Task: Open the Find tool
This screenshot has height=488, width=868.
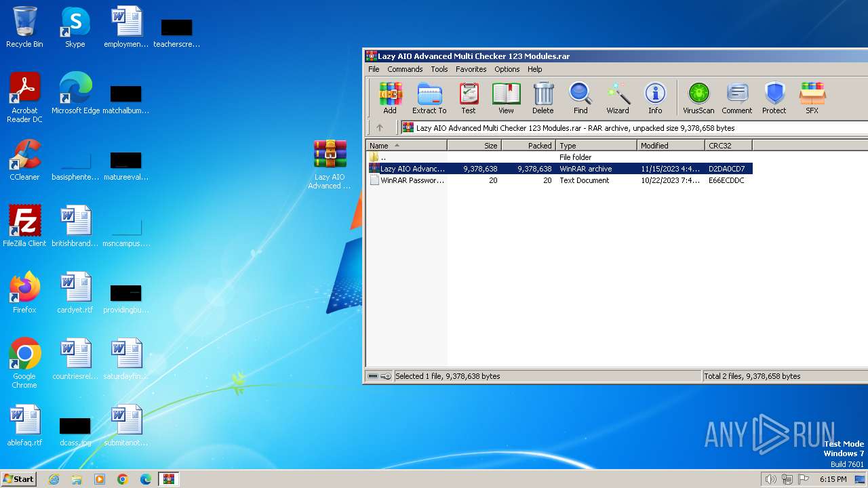Action: click(580, 98)
